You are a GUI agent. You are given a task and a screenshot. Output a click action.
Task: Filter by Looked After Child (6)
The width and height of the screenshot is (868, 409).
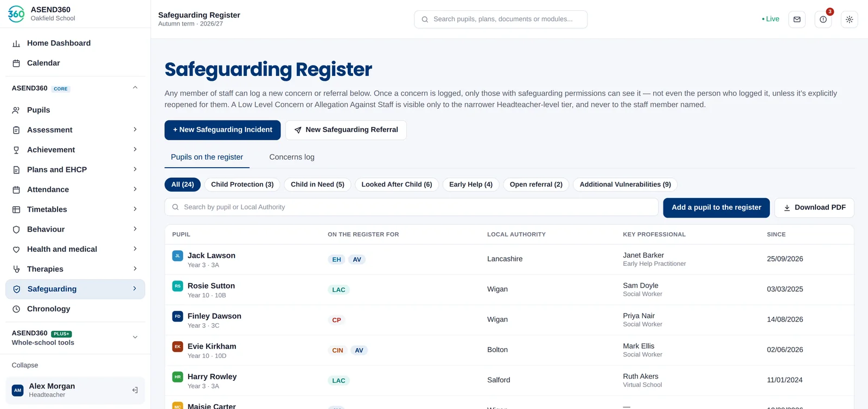click(x=397, y=184)
